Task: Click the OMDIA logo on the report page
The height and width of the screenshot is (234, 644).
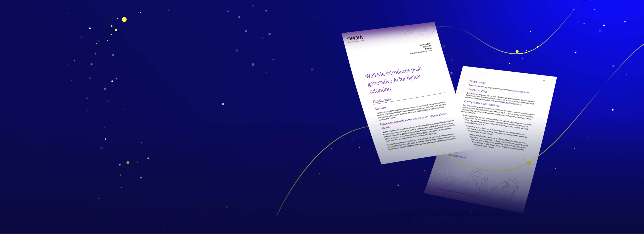Action: point(355,38)
